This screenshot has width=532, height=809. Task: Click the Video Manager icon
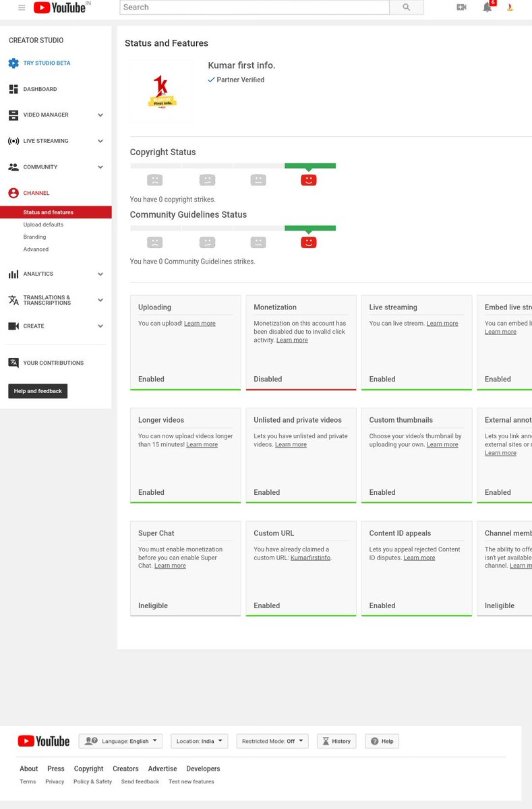pos(13,115)
